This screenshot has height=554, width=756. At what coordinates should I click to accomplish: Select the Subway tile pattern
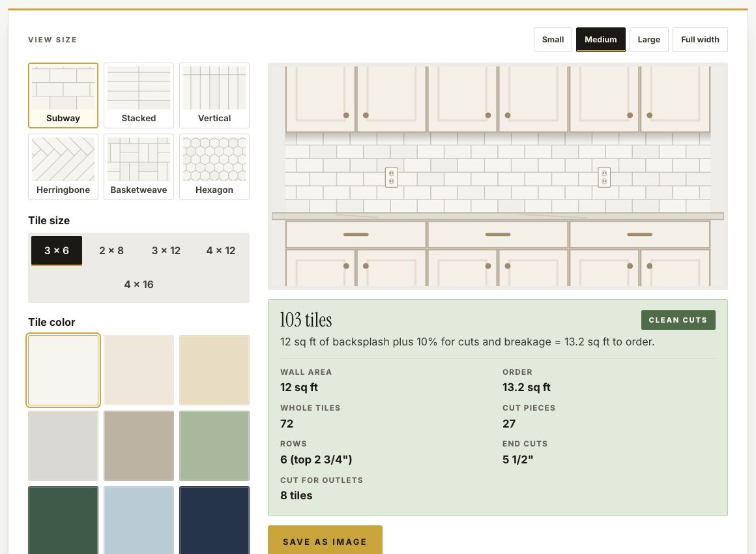pyautogui.click(x=63, y=95)
